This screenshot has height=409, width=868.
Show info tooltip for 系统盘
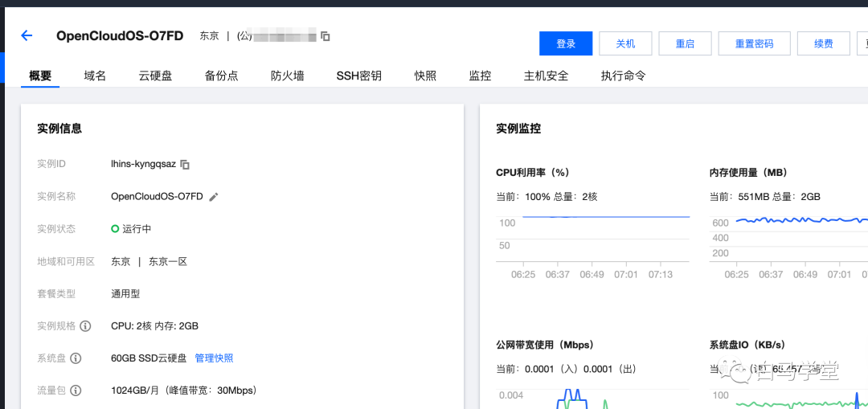76,358
